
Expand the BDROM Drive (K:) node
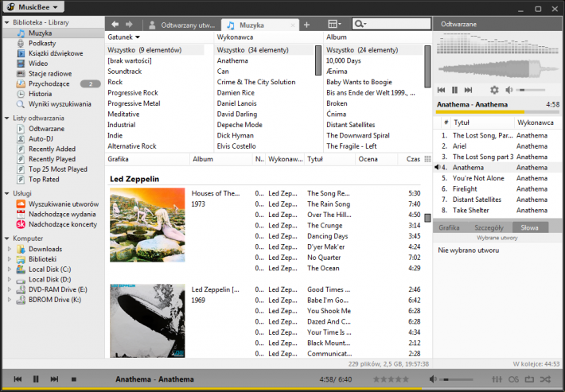[x=10, y=299]
